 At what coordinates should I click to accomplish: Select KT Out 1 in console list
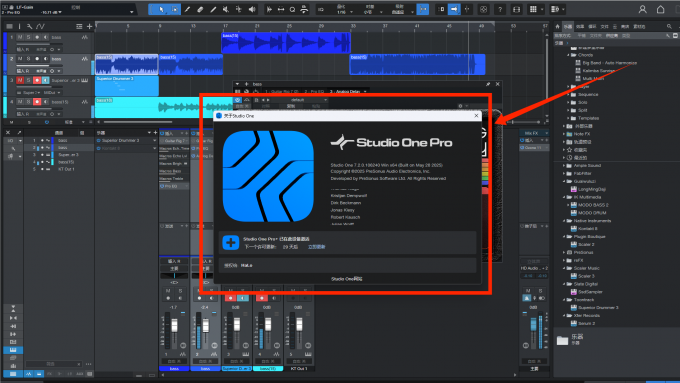[66, 169]
